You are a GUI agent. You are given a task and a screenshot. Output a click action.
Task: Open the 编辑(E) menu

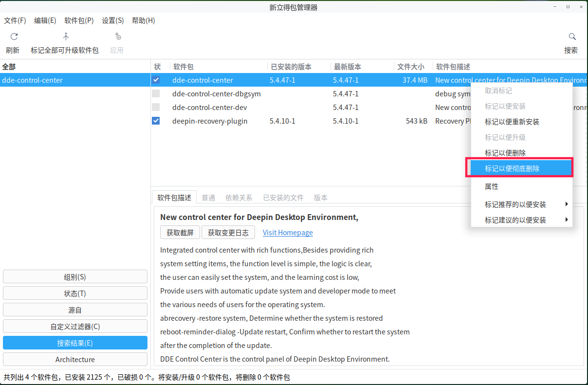point(45,20)
